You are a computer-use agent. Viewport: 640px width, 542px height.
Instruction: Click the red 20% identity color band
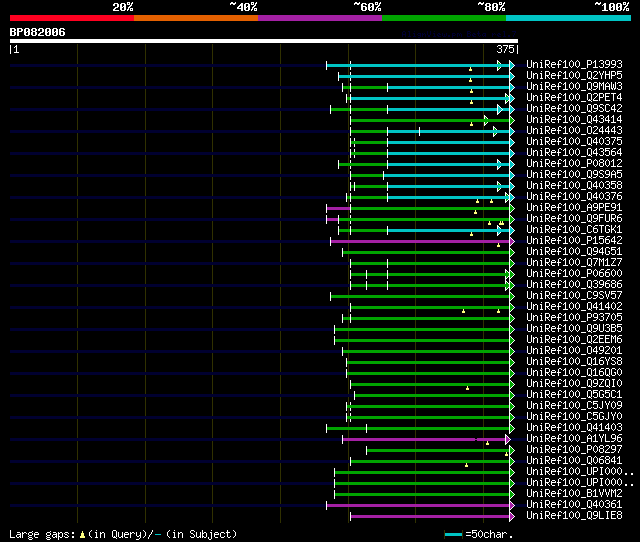[72, 18]
